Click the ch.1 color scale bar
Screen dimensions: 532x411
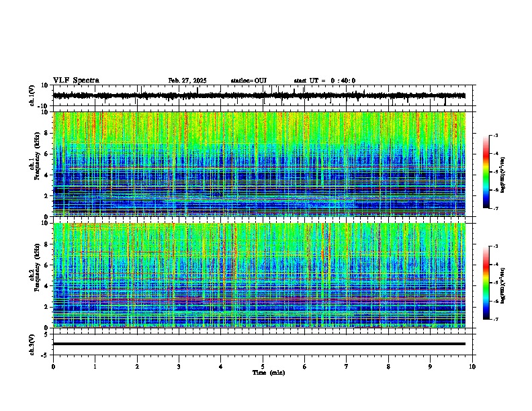[x=486, y=172]
